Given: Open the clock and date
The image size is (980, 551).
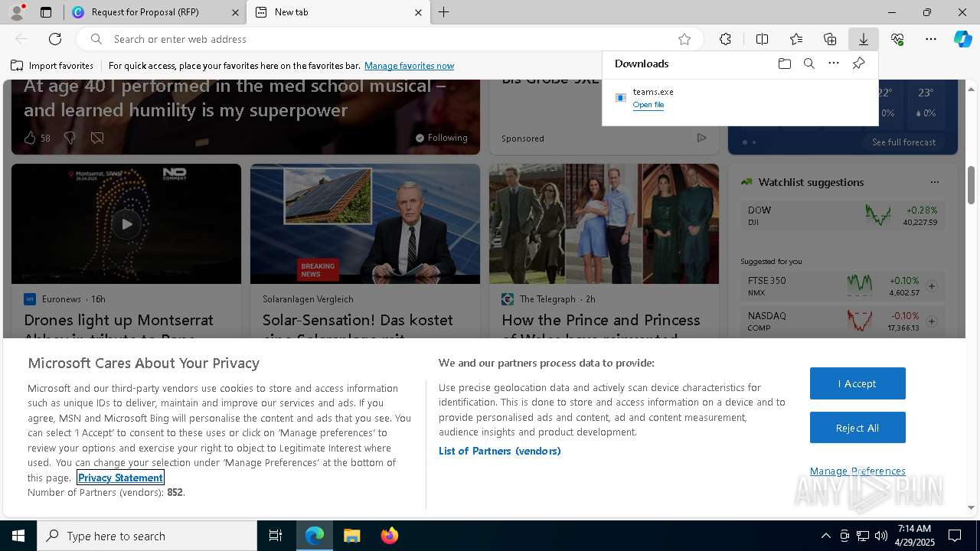Looking at the screenshot, I should pos(915,536).
